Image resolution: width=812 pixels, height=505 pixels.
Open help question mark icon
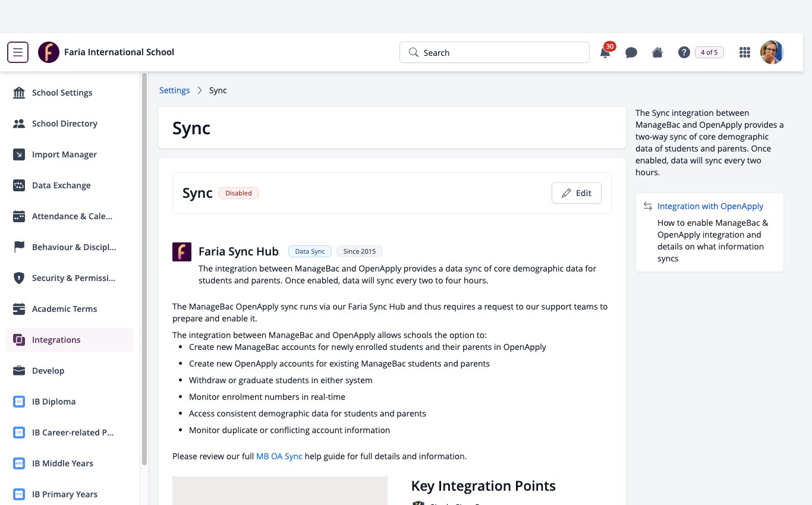(684, 52)
